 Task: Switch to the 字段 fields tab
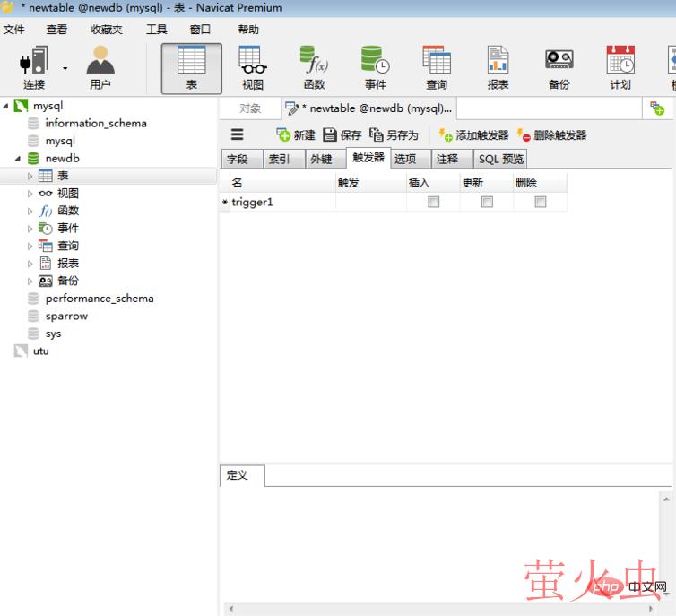pos(242,159)
